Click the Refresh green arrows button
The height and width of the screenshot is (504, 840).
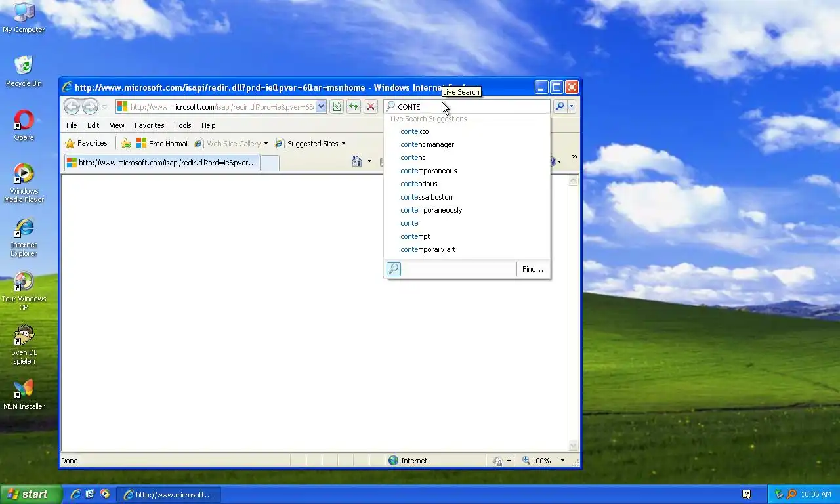[354, 106]
